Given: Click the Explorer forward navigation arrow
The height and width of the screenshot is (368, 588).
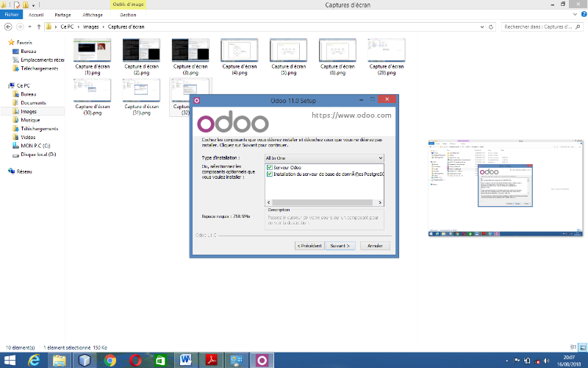Looking at the screenshot, I should pyautogui.click(x=20, y=26).
